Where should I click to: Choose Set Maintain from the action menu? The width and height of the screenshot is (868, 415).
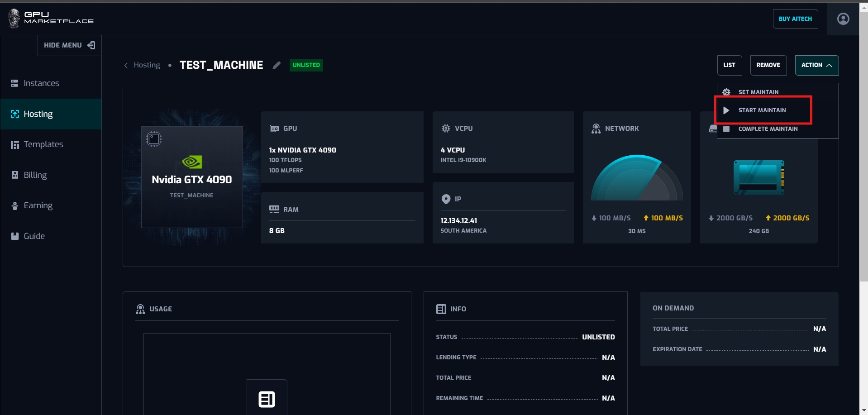758,92
